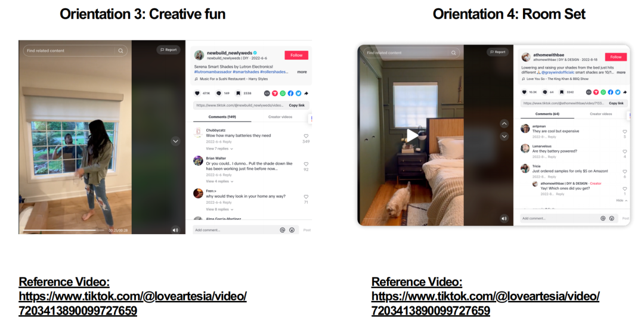This screenshot has height=332, width=644.
Task: Go to next video chevron on newbuild_newlyweds
Action: pos(175,141)
